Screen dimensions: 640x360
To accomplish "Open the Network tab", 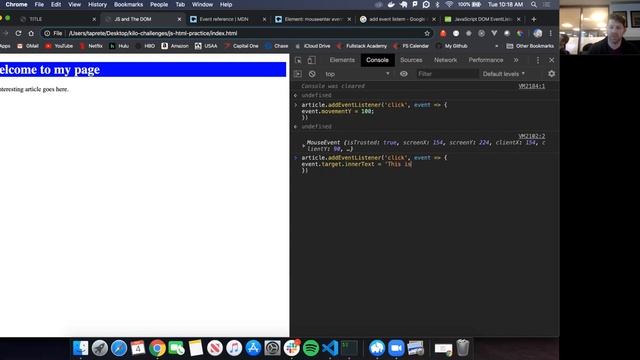I will (x=445, y=60).
